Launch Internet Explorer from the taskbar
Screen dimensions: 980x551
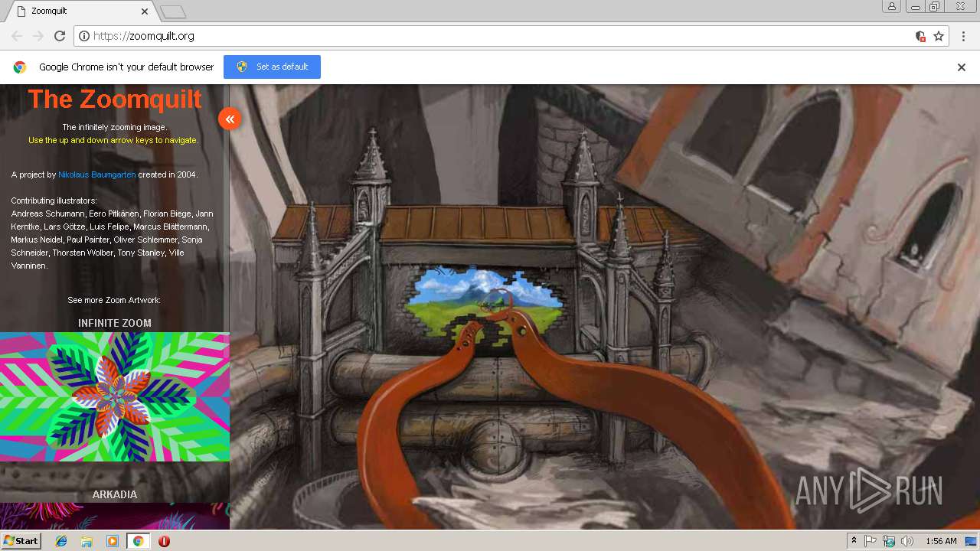61,541
